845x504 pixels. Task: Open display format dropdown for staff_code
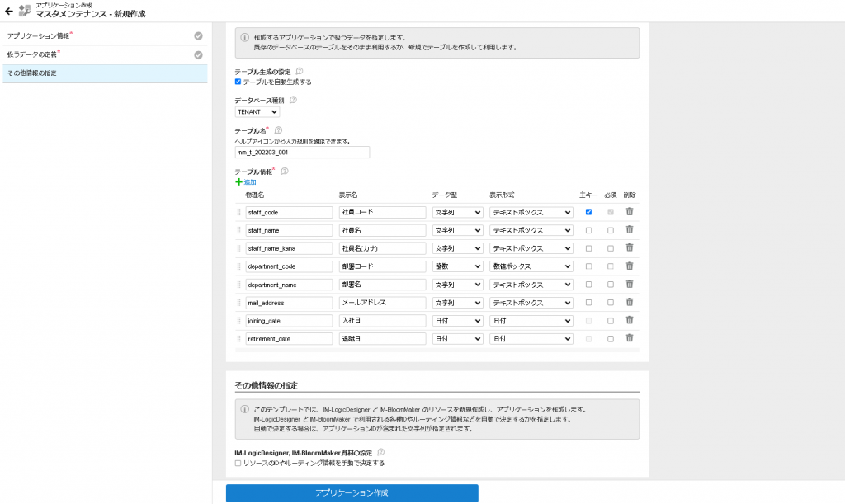click(531, 212)
